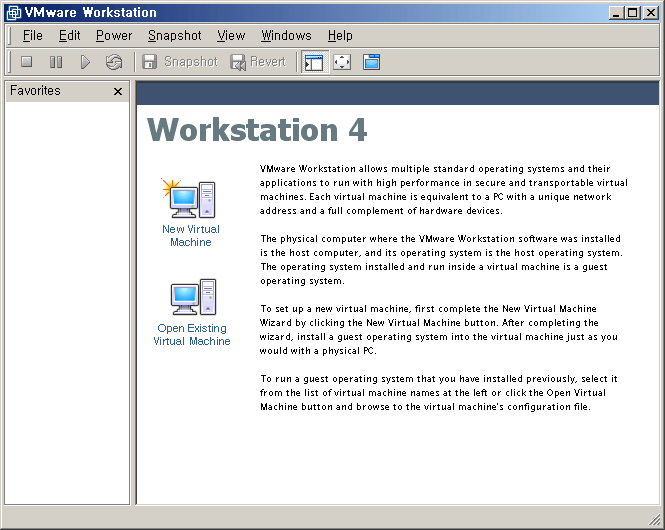Close the VMware Workstation window
665x530 pixels.
point(651,13)
